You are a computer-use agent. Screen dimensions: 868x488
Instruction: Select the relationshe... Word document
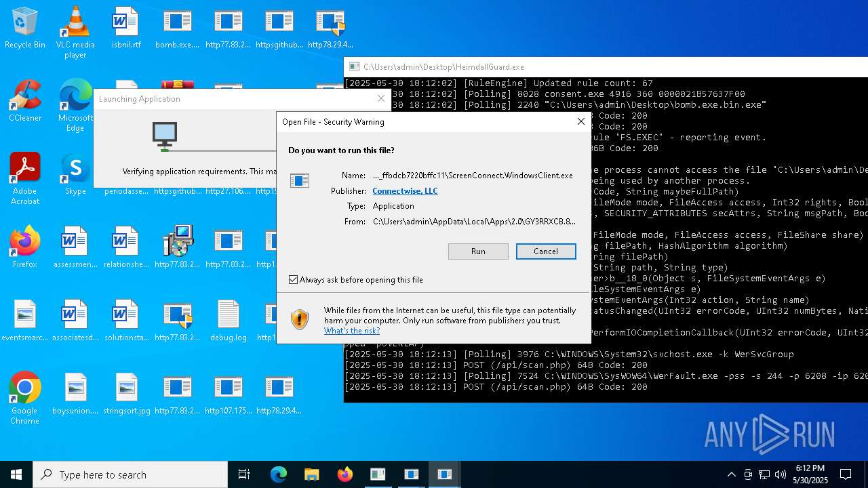coord(126,248)
